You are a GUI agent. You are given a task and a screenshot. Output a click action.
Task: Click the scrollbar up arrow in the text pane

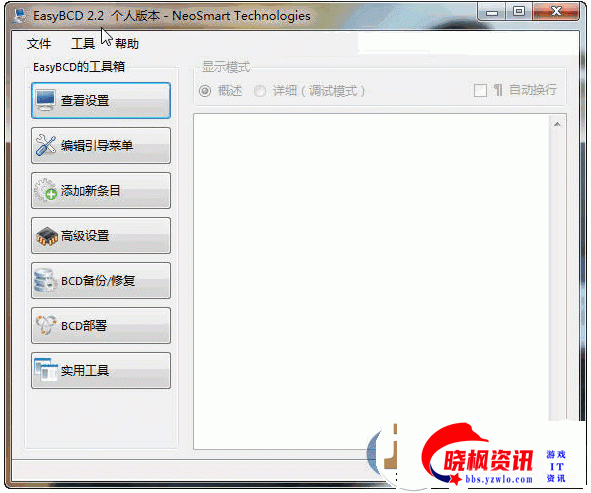click(x=557, y=125)
